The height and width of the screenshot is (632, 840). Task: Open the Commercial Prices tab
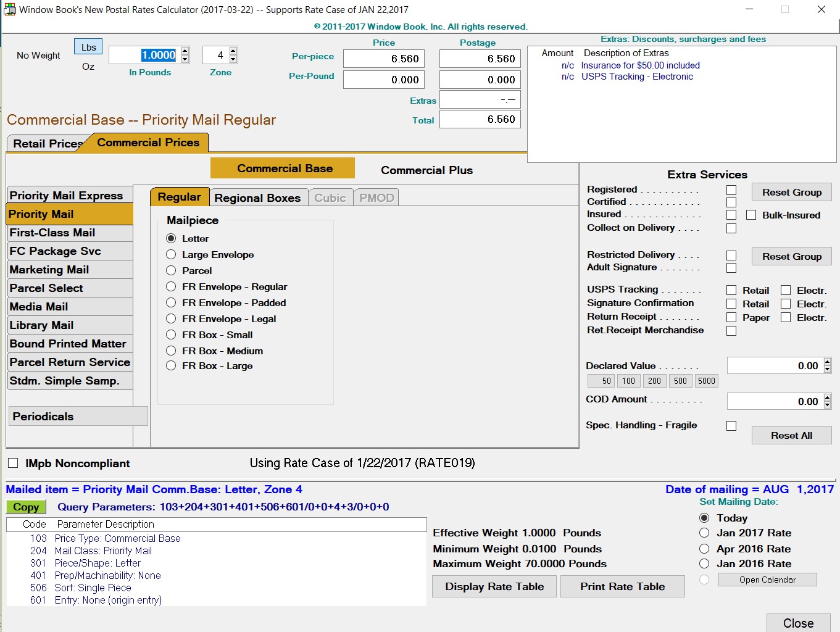tap(148, 143)
